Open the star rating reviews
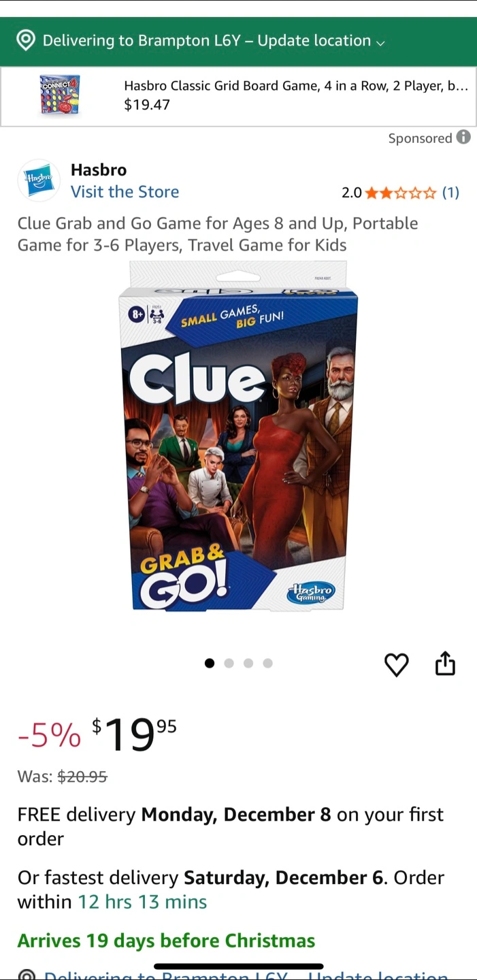The width and height of the screenshot is (477, 980). click(x=400, y=193)
